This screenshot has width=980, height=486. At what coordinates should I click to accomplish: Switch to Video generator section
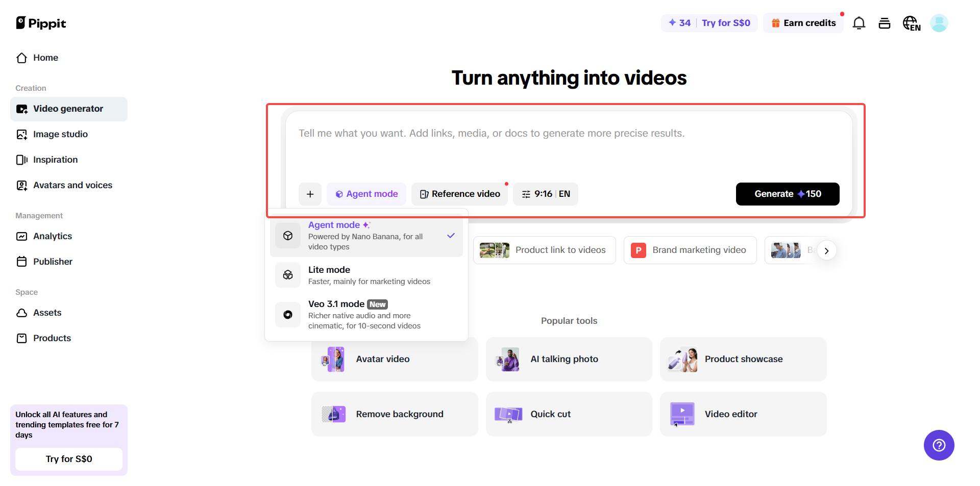point(68,109)
